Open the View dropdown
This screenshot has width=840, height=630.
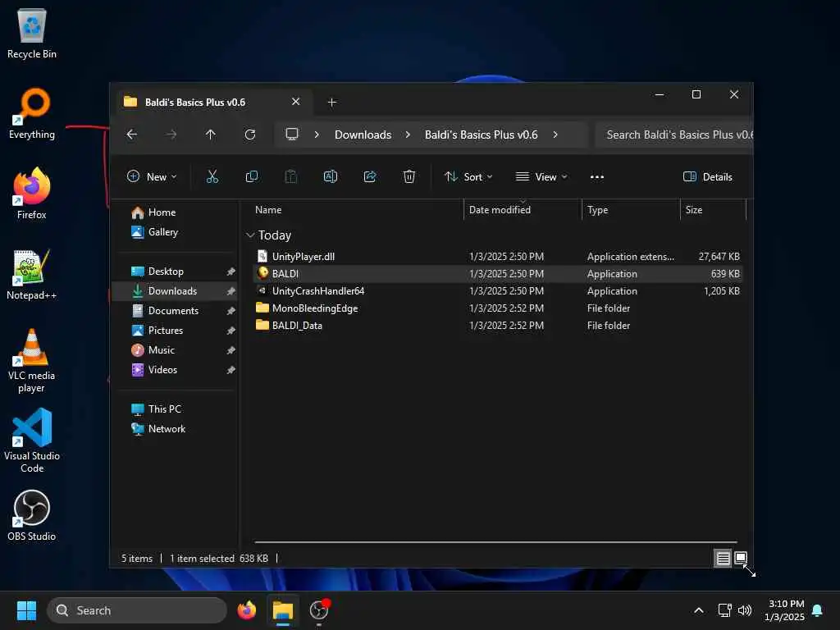click(x=541, y=177)
